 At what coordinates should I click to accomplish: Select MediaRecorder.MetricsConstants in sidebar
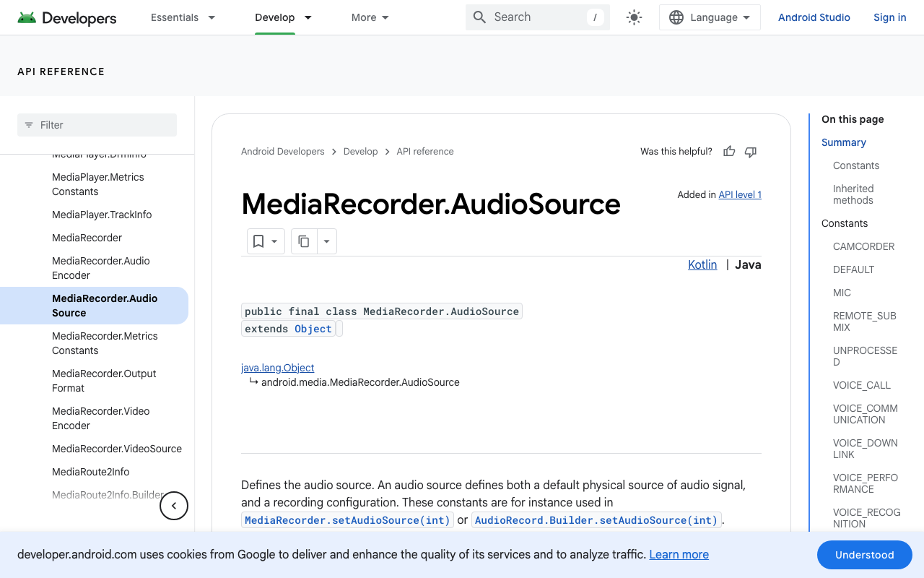click(x=105, y=343)
